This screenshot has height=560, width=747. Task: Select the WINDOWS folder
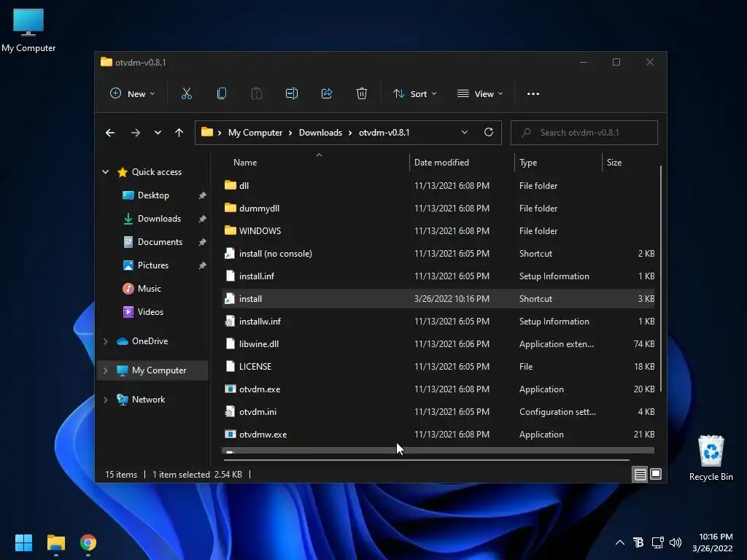click(x=260, y=231)
